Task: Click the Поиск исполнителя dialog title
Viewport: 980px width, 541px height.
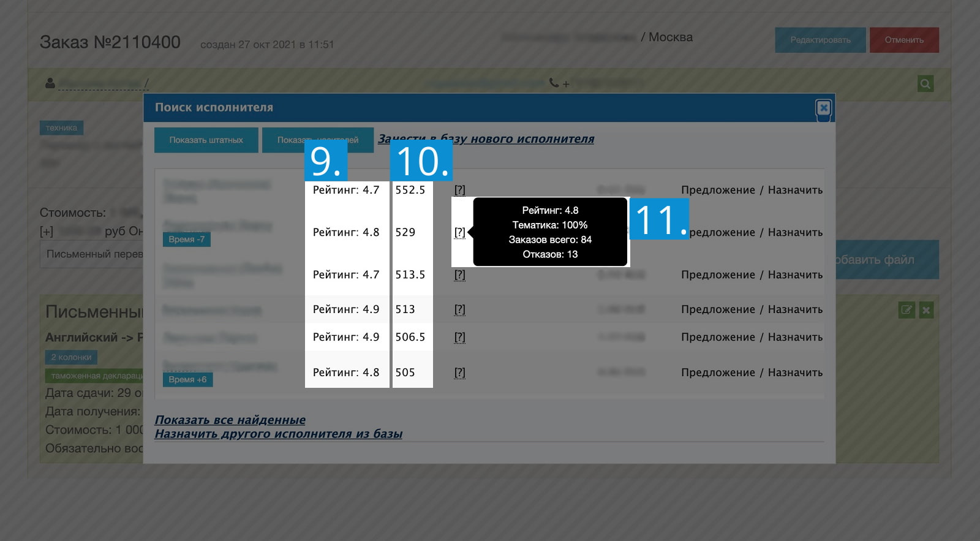Action: coord(214,108)
